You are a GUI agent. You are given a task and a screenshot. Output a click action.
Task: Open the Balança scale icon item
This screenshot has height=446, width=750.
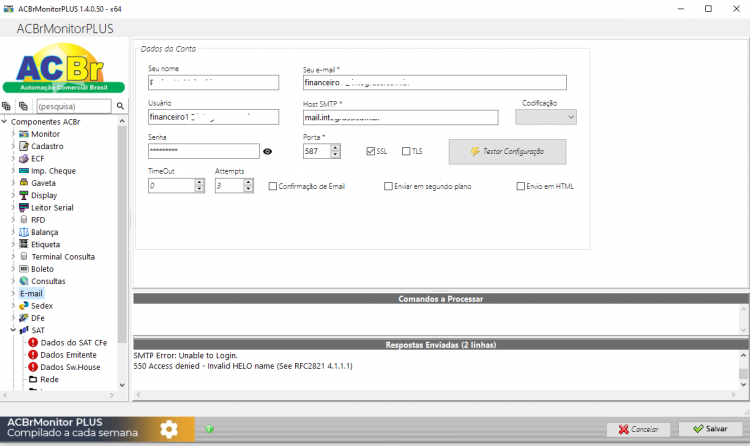tap(23, 232)
